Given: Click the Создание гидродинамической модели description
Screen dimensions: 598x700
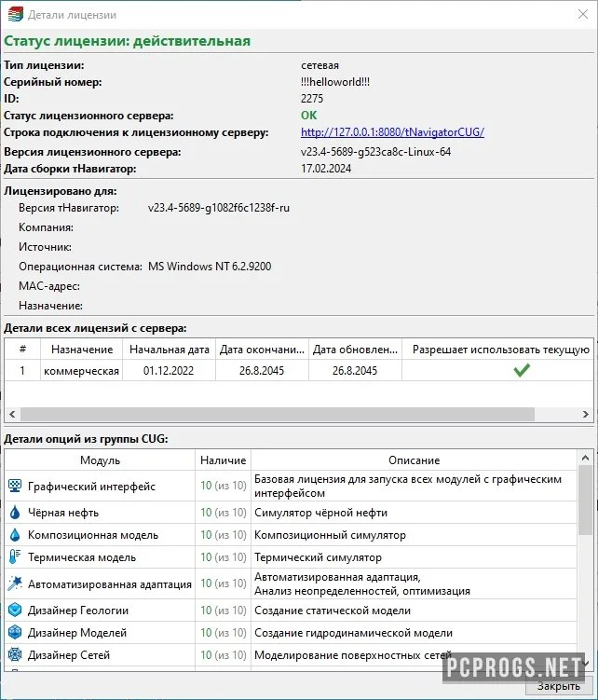Looking at the screenshot, I should 353,633.
